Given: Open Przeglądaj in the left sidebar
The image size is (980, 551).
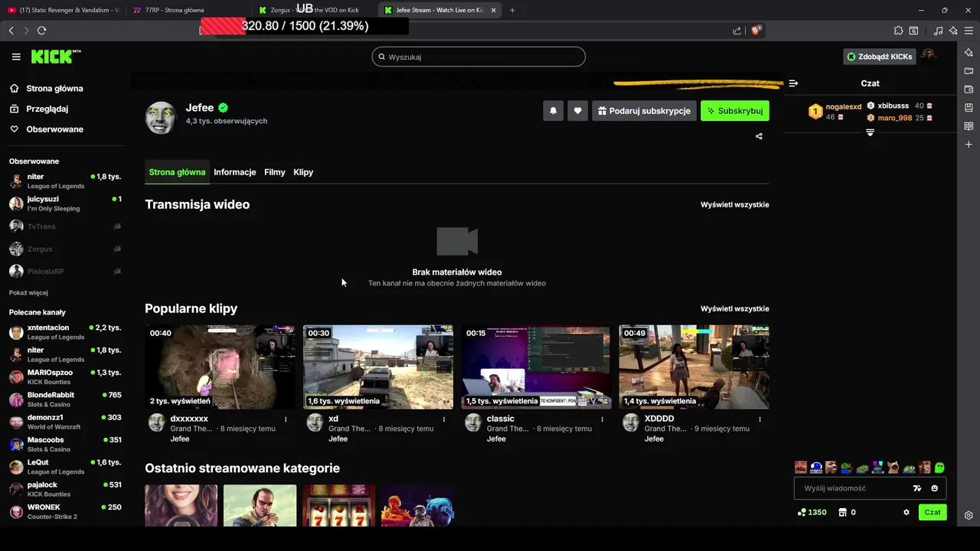Looking at the screenshot, I should click(47, 109).
